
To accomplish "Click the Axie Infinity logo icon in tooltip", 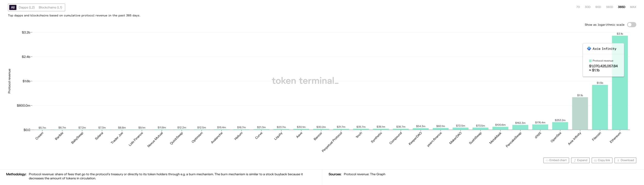I will (589, 49).
